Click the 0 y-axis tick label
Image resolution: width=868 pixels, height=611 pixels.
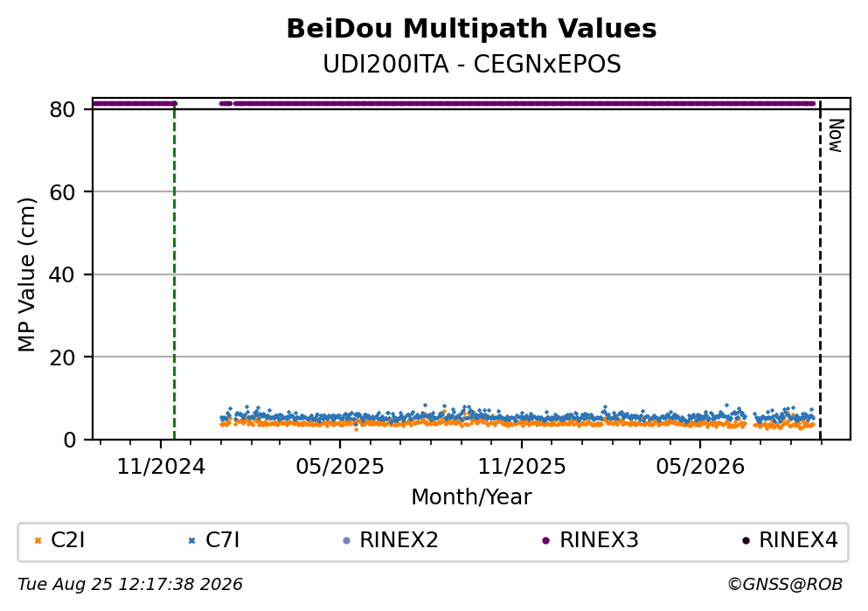[x=69, y=440]
